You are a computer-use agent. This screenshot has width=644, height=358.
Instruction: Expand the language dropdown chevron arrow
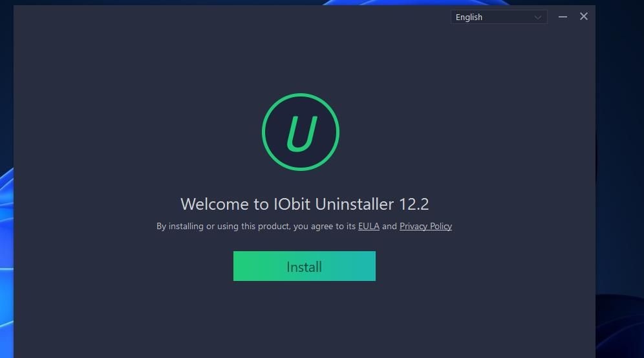pos(537,17)
